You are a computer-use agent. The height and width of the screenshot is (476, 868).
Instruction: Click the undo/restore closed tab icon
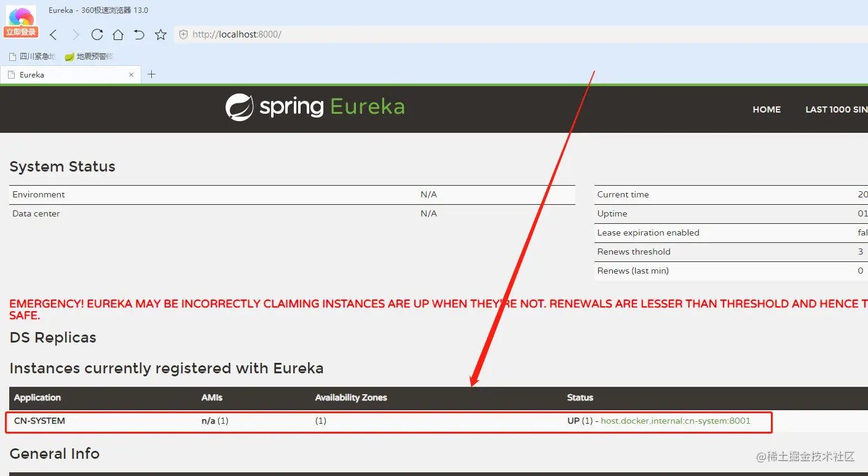coord(139,34)
